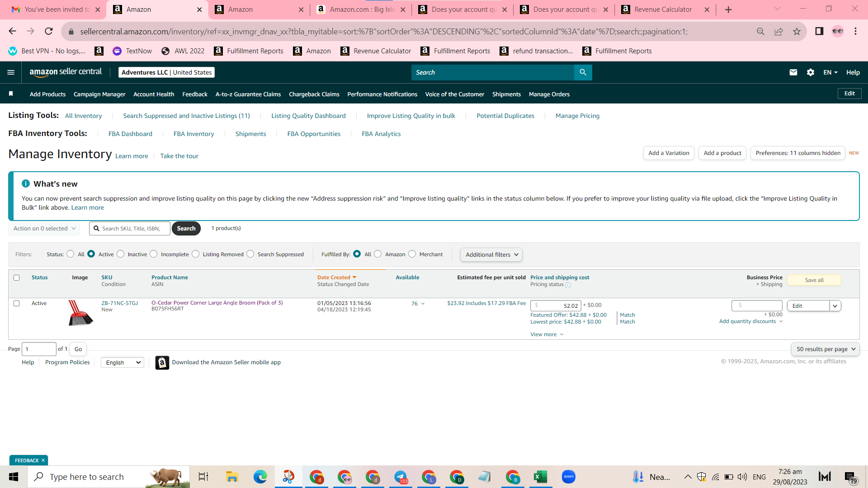Open Excel from taskbar

541,477
